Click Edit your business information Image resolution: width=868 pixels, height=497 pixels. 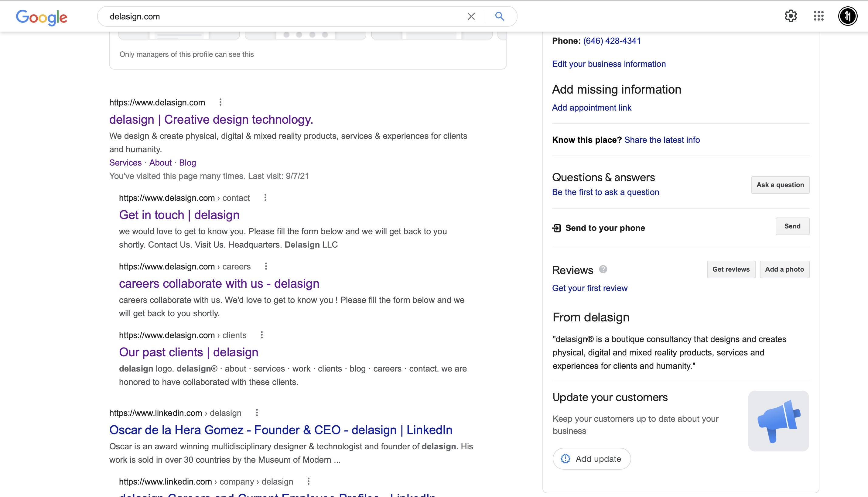coord(609,64)
